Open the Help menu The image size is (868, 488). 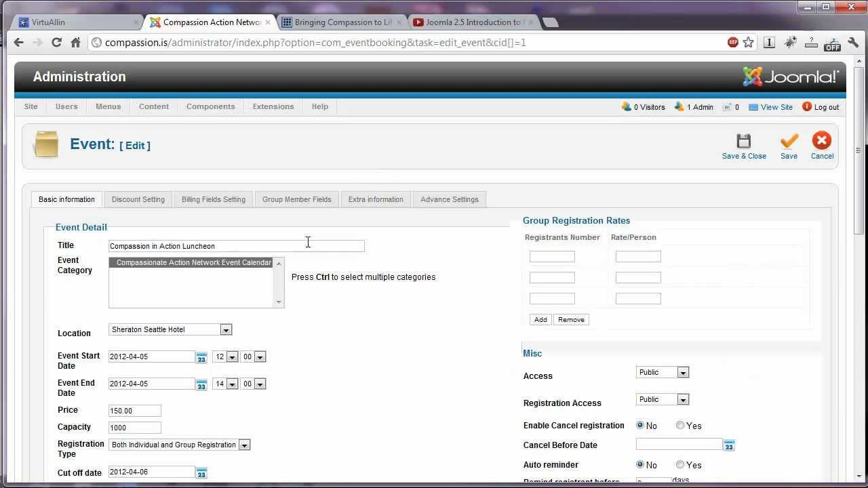[320, 106]
